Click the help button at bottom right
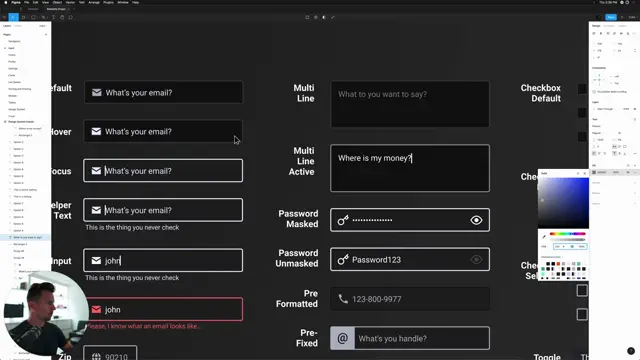This screenshot has width=640, height=360. [631, 351]
